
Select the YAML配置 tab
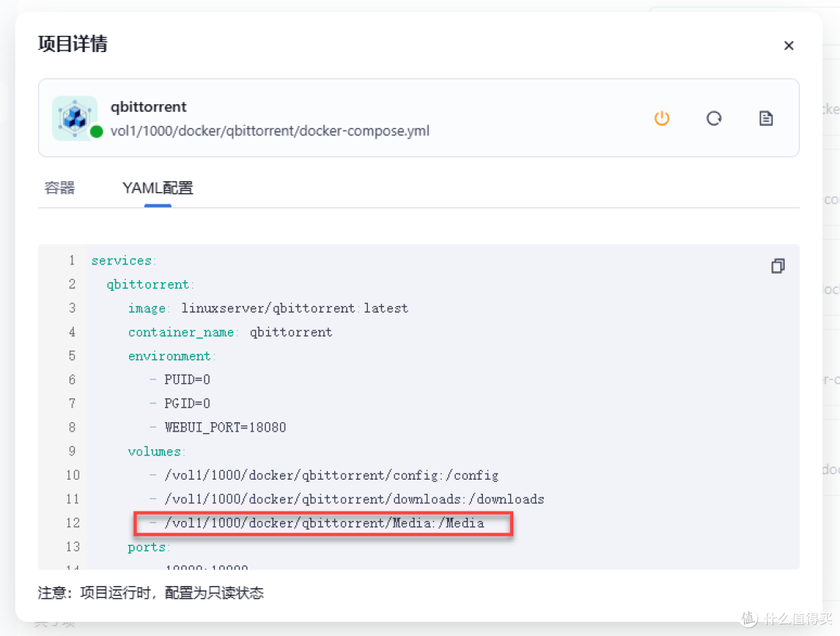(x=158, y=187)
